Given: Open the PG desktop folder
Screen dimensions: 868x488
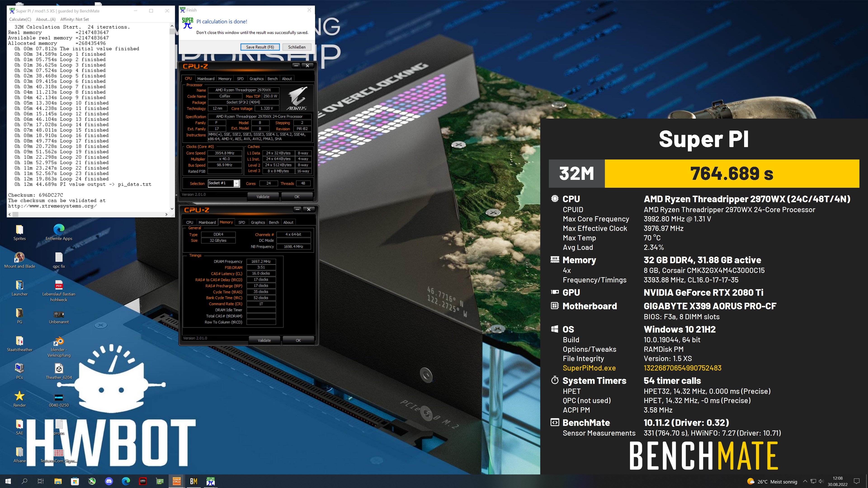Looking at the screenshot, I should [x=19, y=316].
